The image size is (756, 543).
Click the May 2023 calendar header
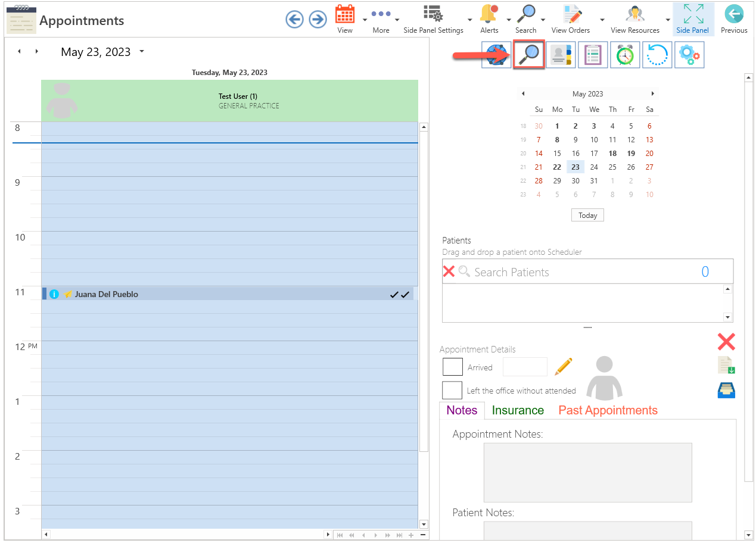coord(587,94)
